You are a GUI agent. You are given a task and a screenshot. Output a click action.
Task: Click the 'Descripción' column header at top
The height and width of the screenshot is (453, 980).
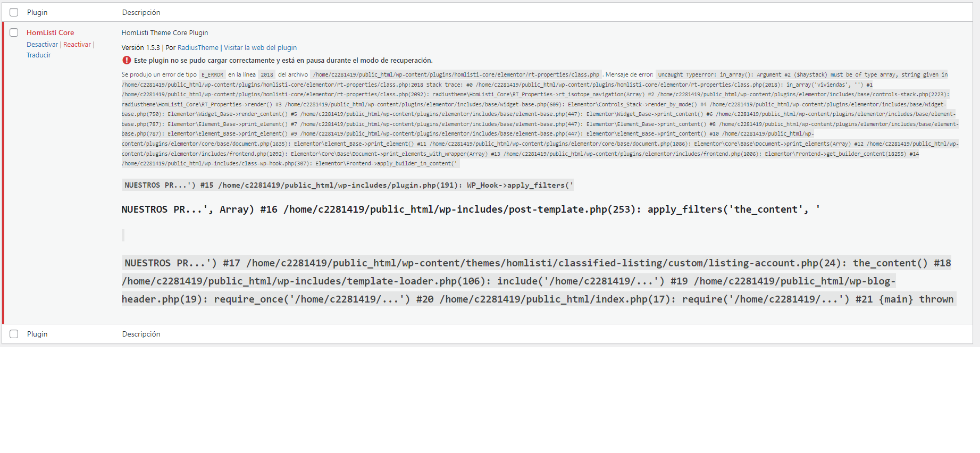pos(141,12)
